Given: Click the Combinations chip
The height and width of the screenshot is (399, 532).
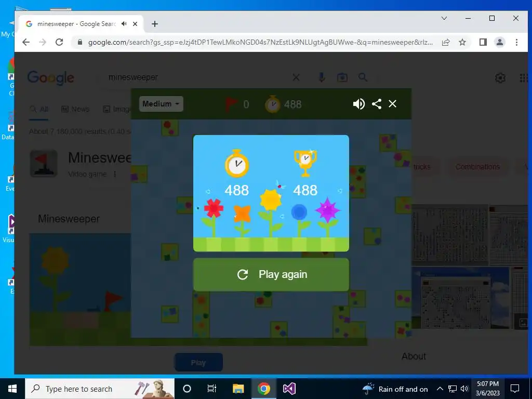Looking at the screenshot, I should click(x=477, y=167).
